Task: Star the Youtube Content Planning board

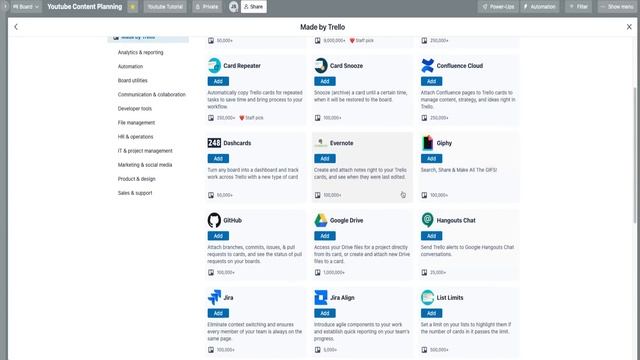Action: (133, 7)
